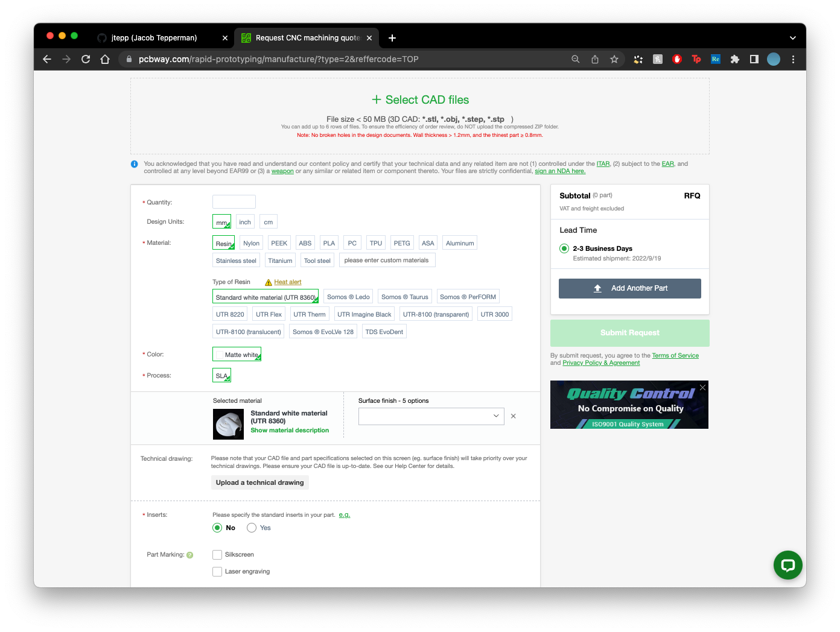Click the help icon beside Part Marking
The height and width of the screenshot is (632, 840).
(x=190, y=554)
